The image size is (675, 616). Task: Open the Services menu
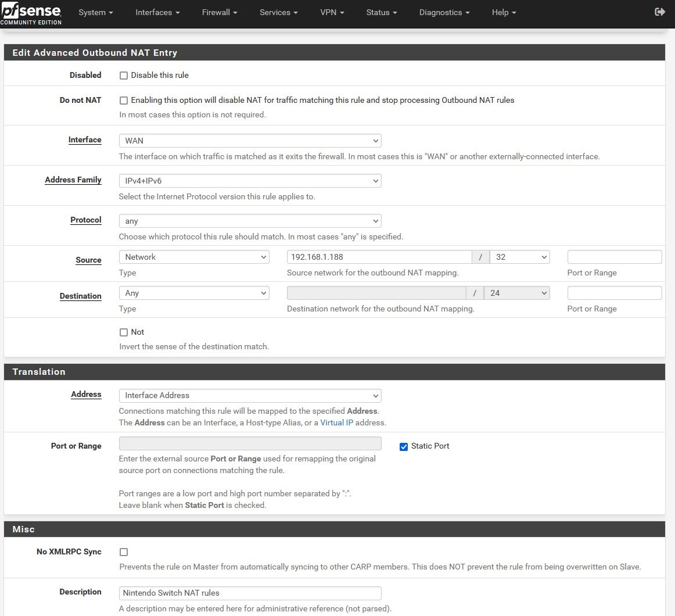coord(278,12)
